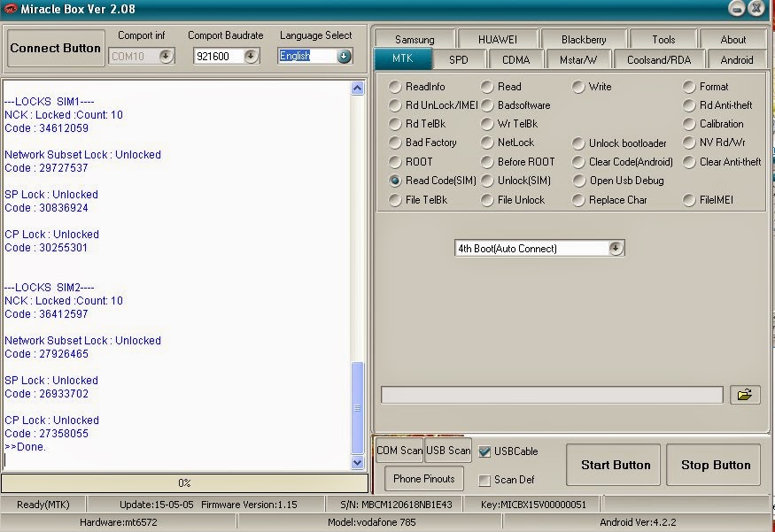Open the Mstar/W tab
This screenshot has height=532, width=775.
578,60
